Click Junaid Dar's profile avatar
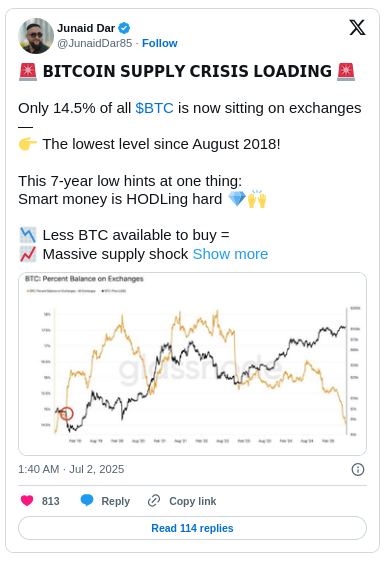The height and width of the screenshot is (562, 389). 36,36
